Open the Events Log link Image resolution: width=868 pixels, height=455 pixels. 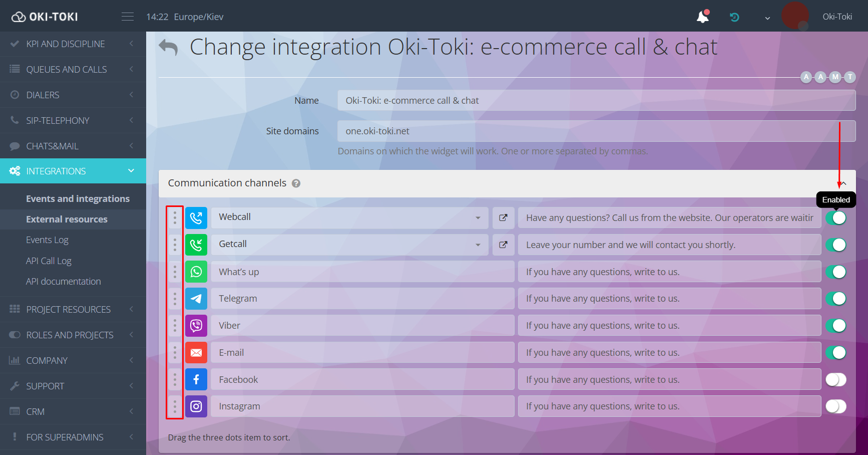point(47,240)
